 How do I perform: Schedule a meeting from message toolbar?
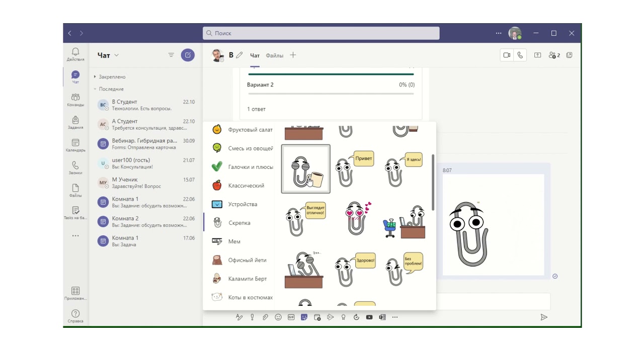[317, 317]
